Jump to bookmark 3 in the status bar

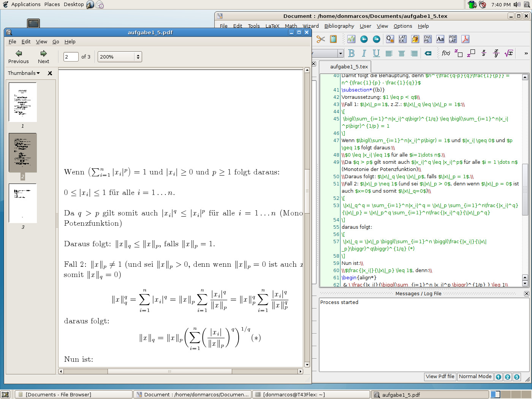click(x=517, y=377)
